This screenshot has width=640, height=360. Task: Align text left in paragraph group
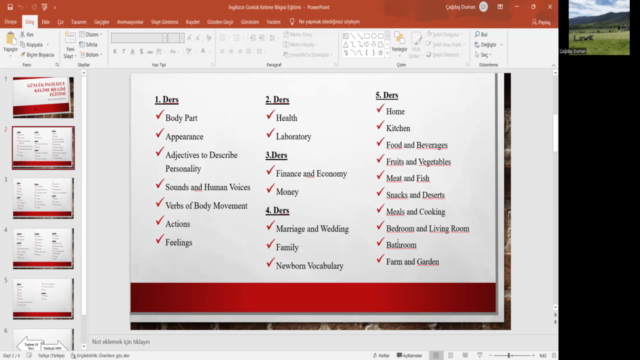pos(222,51)
